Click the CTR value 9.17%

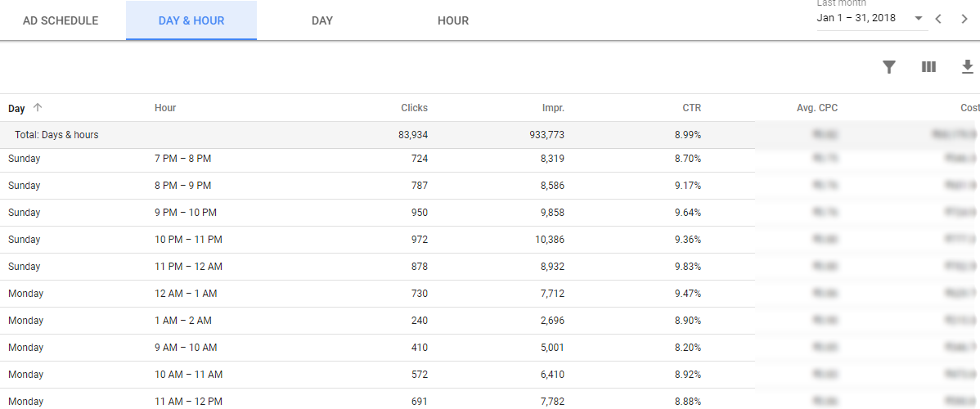tap(688, 185)
